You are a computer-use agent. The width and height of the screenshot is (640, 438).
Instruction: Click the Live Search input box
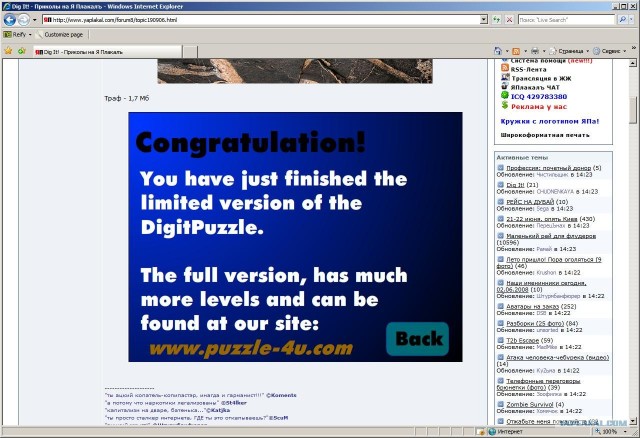(x=566, y=20)
